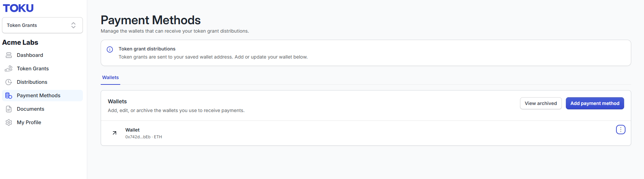Click the Dashboard sidebar icon
The image size is (644, 179).
9,55
